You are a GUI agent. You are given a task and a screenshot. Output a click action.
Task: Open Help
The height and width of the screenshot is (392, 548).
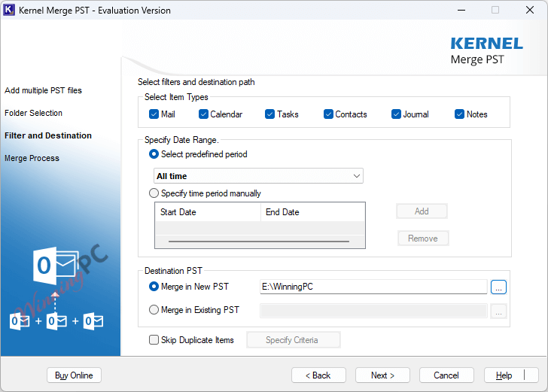pyautogui.click(x=511, y=375)
